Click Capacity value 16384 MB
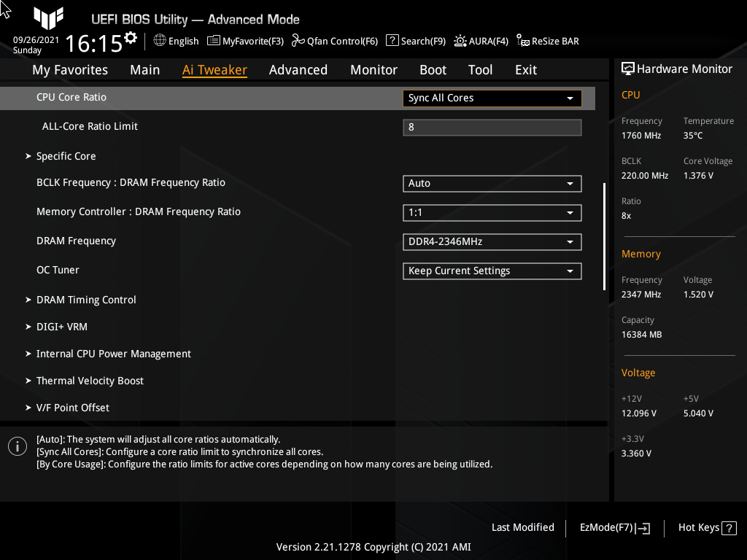The width and height of the screenshot is (747, 560). 642,335
